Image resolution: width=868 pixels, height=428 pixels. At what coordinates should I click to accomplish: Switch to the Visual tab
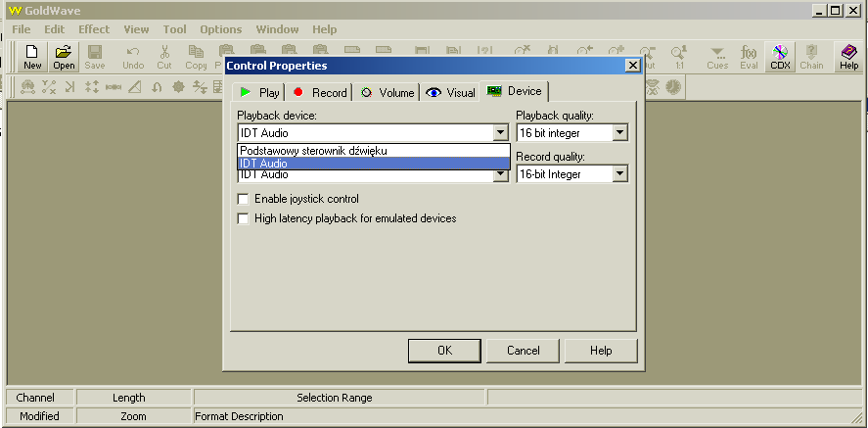coord(450,92)
